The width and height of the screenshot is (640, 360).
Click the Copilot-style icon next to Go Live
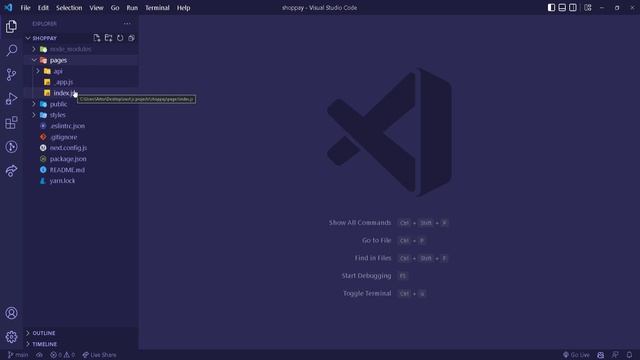tap(600, 355)
